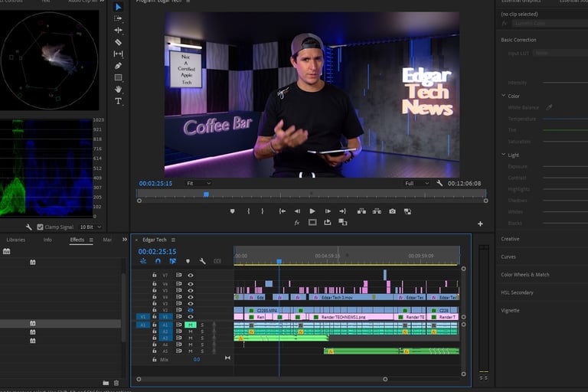Toggle sync lock on track V4
Viewport: 588px width, 392px height.
[x=179, y=297]
